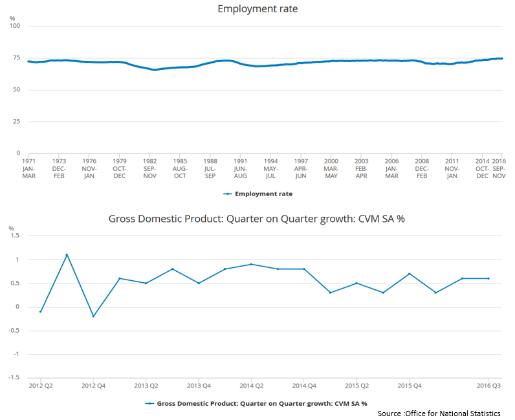Click the 'Employment rate' chart title
This screenshot has width=515, height=420.
(x=257, y=8)
